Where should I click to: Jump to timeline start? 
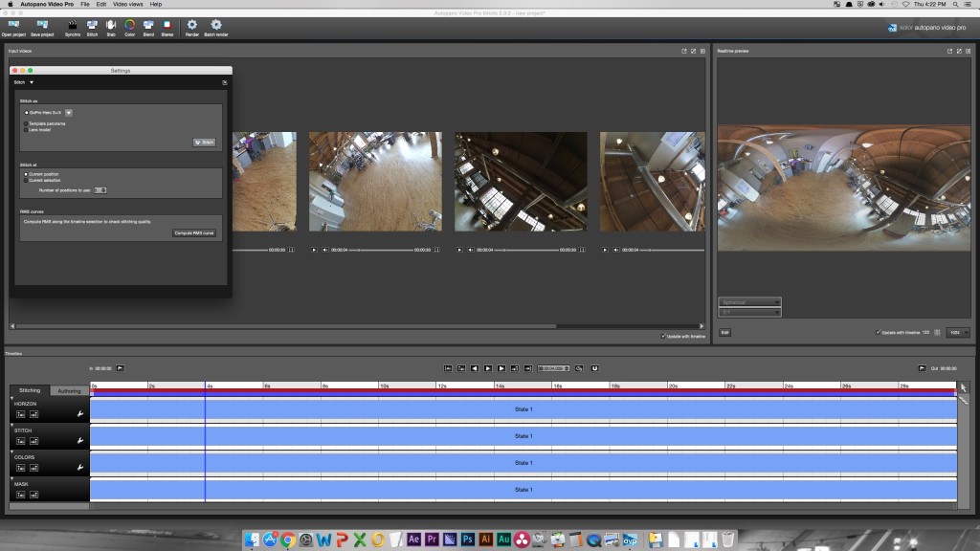448,368
